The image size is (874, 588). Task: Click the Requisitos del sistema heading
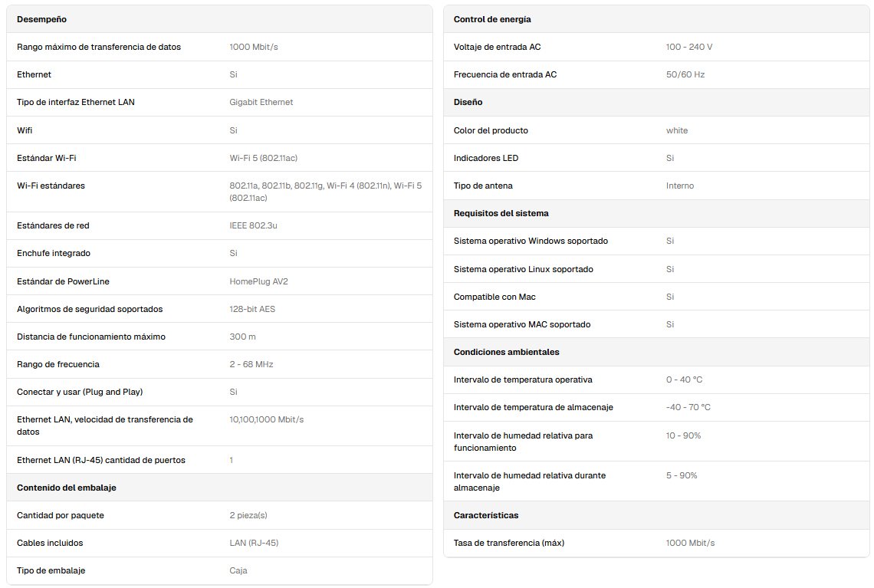tap(501, 213)
